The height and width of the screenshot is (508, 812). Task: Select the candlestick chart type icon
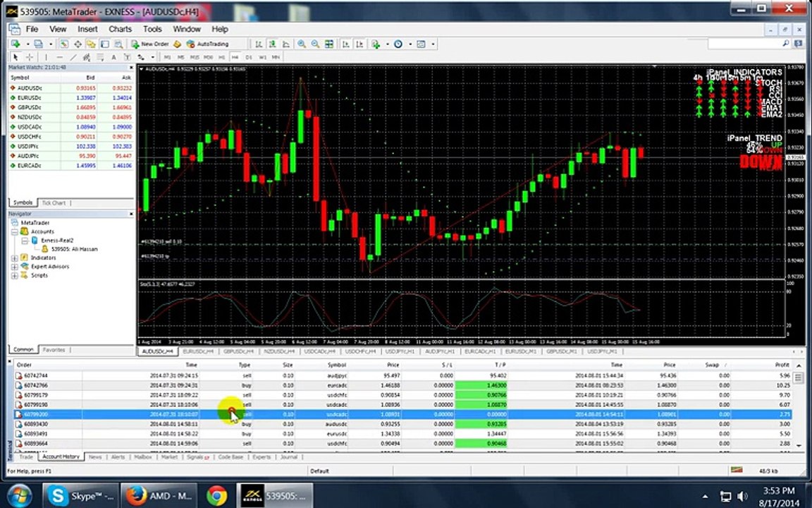click(272, 44)
